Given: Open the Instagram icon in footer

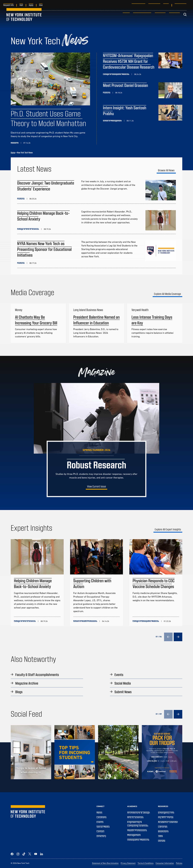Looking at the screenshot, I should 18,854.
